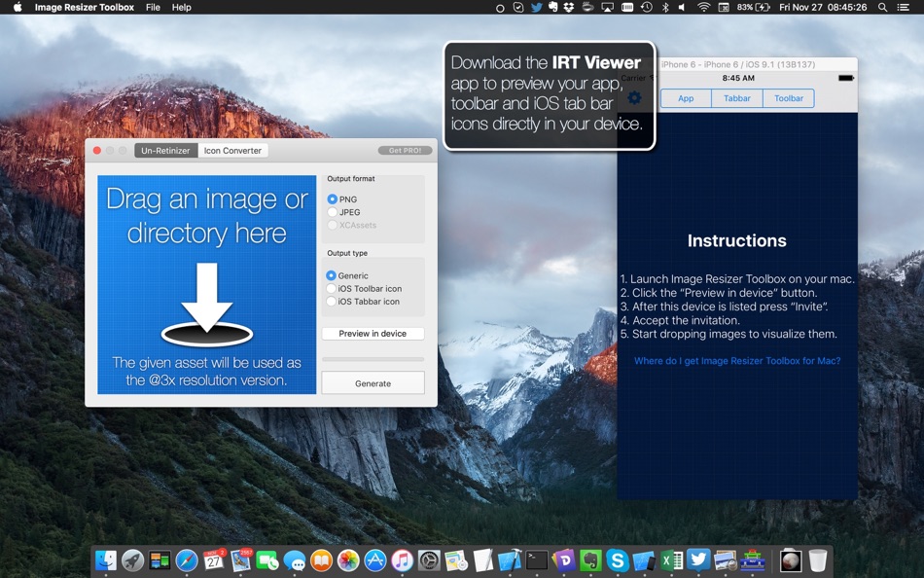Launch Evernote from the dock
924x578 pixels.
point(590,560)
